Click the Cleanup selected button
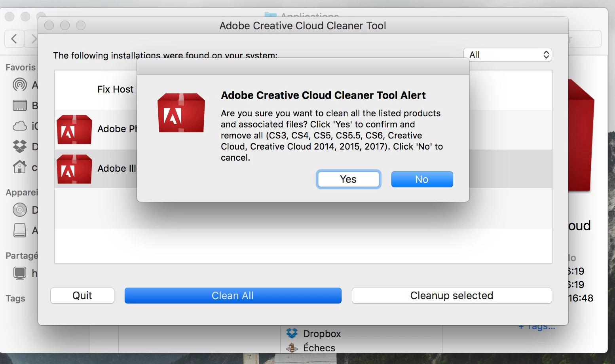The image size is (615, 364). 452,296
